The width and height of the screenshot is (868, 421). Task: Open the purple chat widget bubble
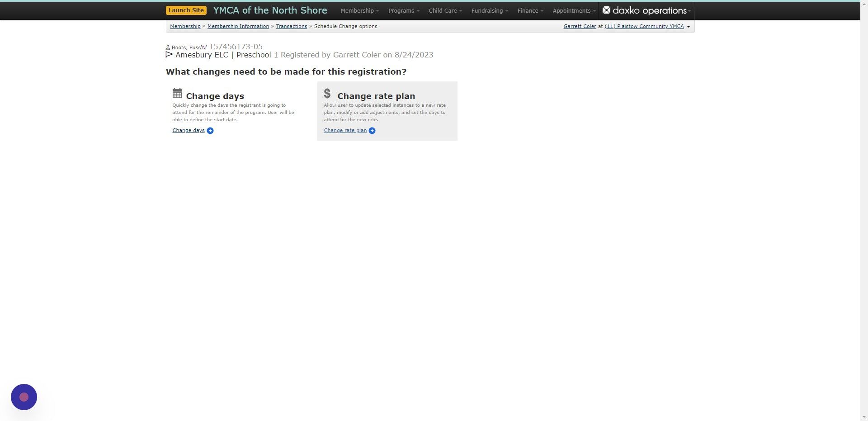pos(24,397)
